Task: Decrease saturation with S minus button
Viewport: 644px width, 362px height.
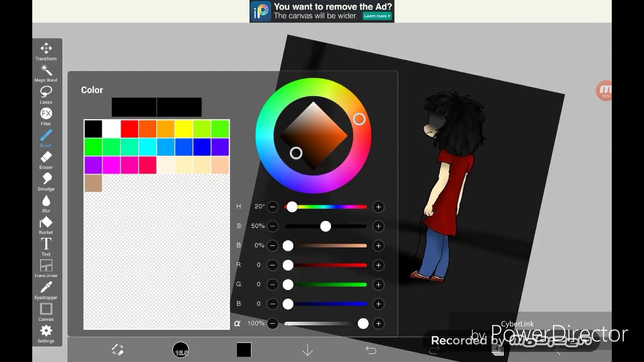Action: [273, 226]
